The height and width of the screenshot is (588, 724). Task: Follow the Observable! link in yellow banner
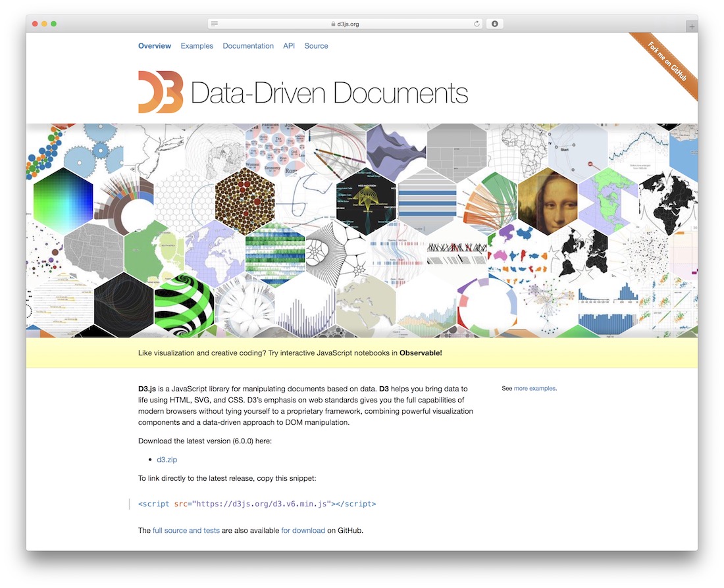(x=421, y=353)
